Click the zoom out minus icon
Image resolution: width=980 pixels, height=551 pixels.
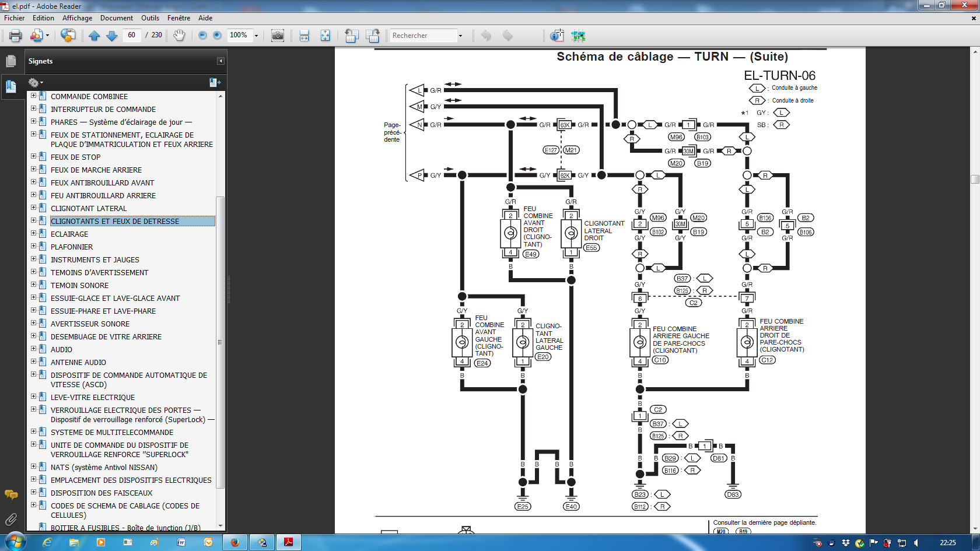(202, 36)
